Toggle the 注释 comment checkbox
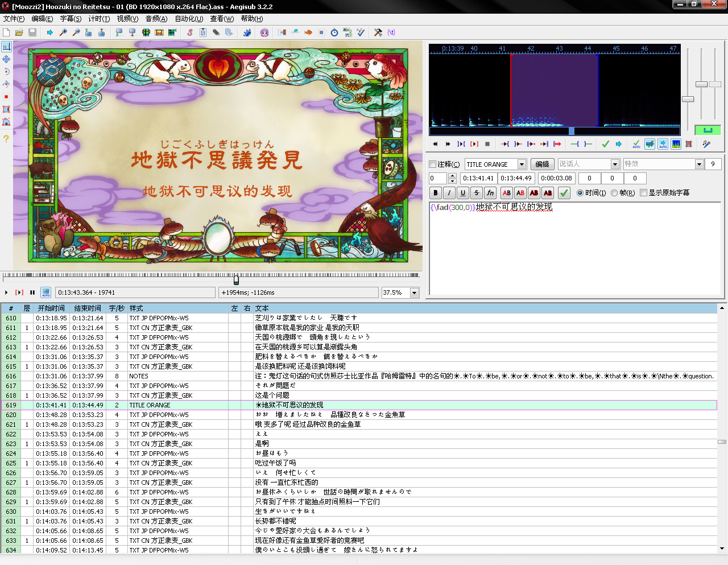The width and height of the screenshot is (728, 565). pos(432,164)
